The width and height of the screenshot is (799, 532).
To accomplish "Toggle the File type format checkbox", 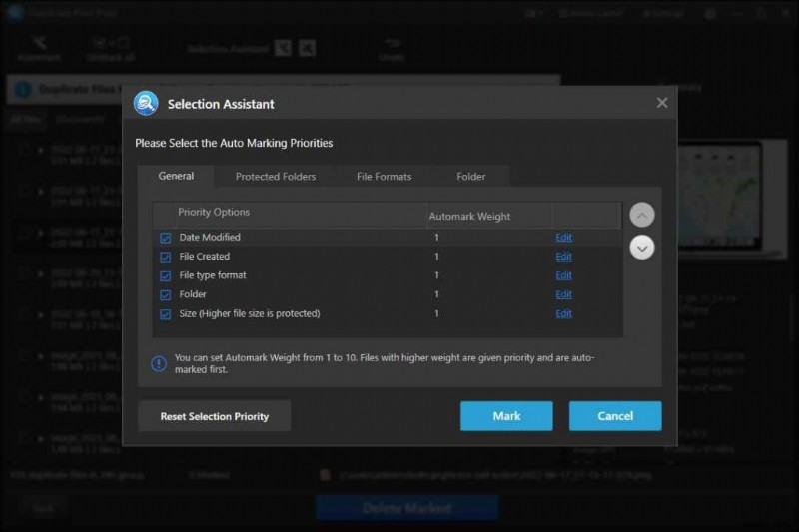I will (165, 275).
